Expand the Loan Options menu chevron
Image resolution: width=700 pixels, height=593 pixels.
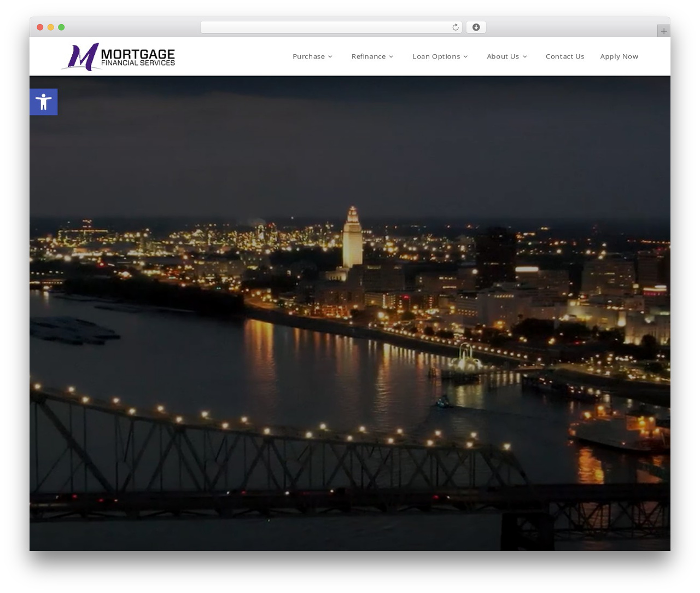[x=465, y=57]
